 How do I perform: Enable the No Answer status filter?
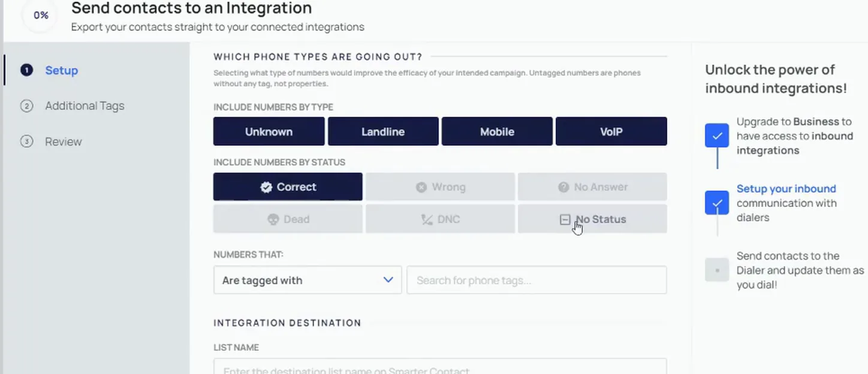click(x=592, y=187)
